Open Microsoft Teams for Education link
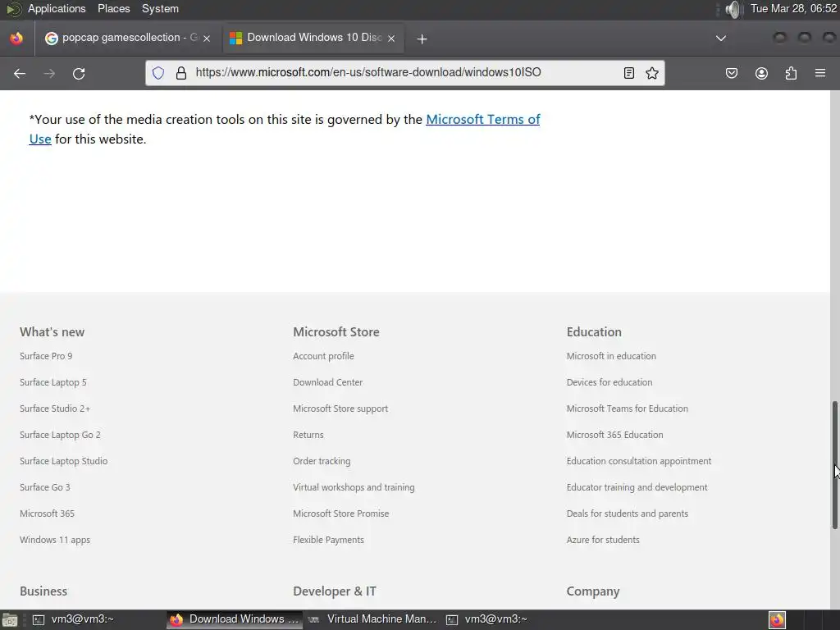The width and height of the screenshot is (840, 630). tap(628, 409)
